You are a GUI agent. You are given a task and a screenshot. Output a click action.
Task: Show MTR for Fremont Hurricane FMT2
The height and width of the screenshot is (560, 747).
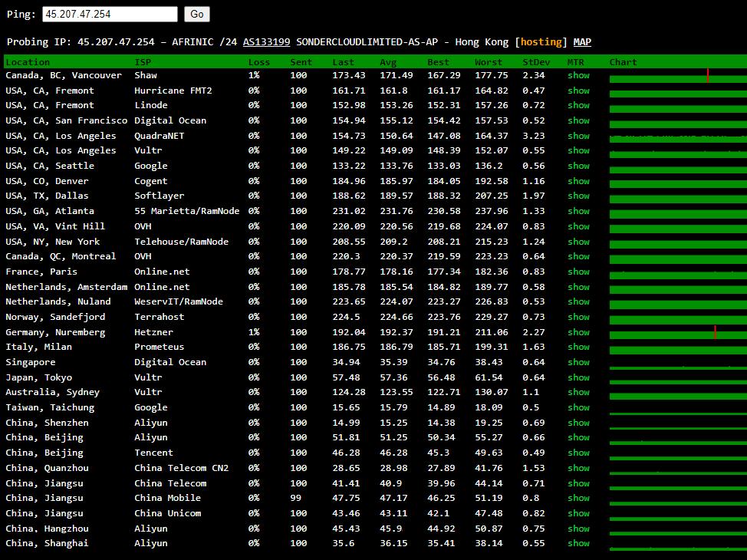pos(578,91)
